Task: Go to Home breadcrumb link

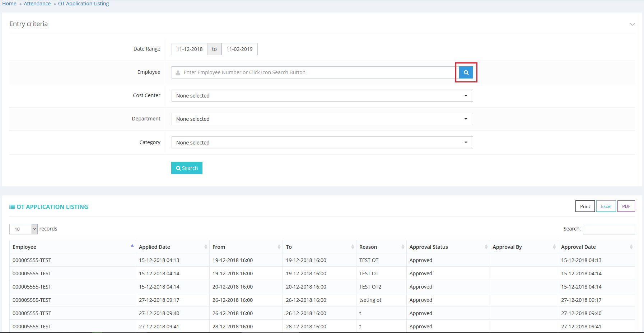Action: tap(9, 4)
